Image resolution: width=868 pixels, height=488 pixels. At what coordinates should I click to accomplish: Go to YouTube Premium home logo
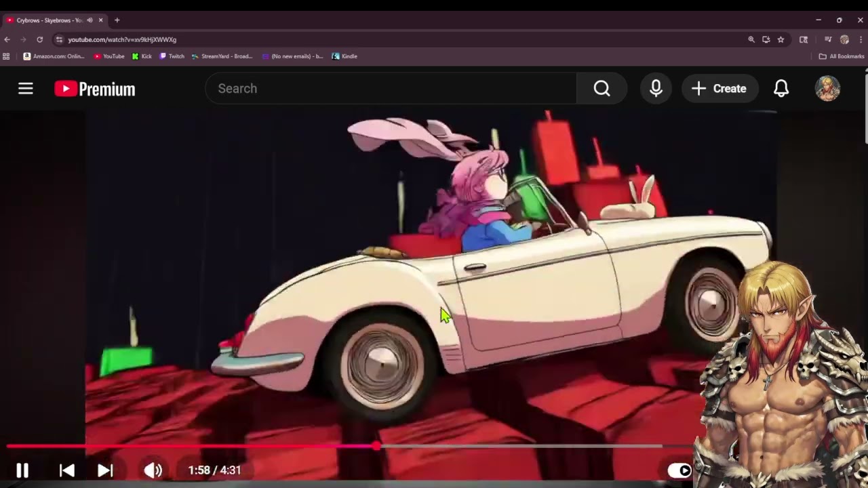point(95,89)
